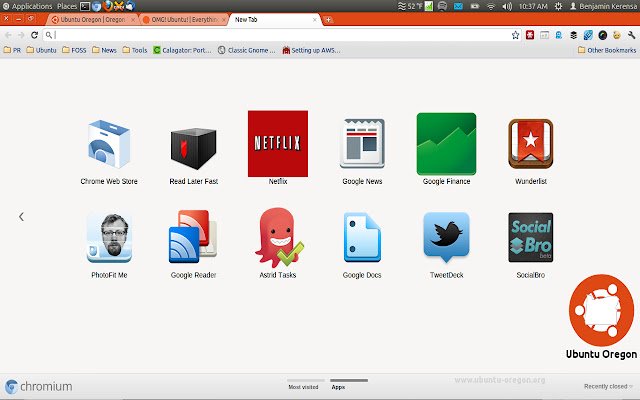Click the dark circular extension icon
The height and width of the screenshot is (400, 640).
point(602,35)
